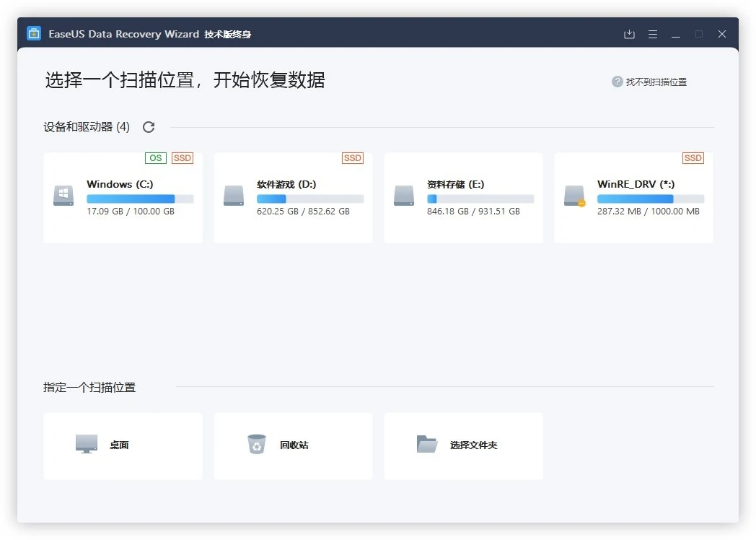Image resolution: width=756 pixels, height=540 pixels.
Task: Open the import scan status icon
Action: pyautogui.click(x=629, y=34)
